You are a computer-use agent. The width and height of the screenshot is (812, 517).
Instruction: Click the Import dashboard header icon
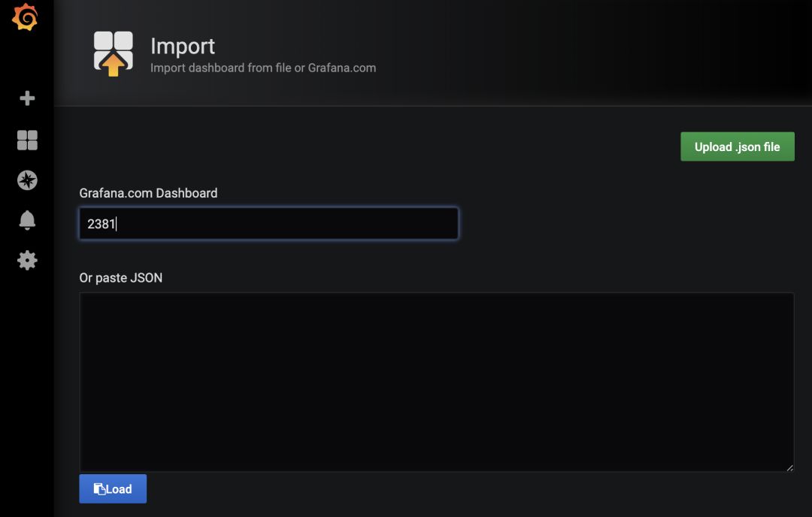(x=113, y=53)
